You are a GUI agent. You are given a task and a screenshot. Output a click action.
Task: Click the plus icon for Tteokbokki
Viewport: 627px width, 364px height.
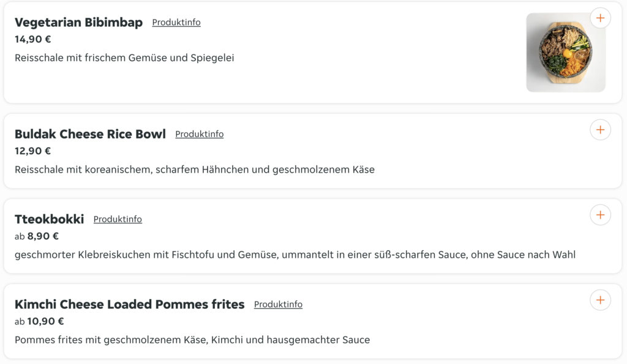click(600, 215)
